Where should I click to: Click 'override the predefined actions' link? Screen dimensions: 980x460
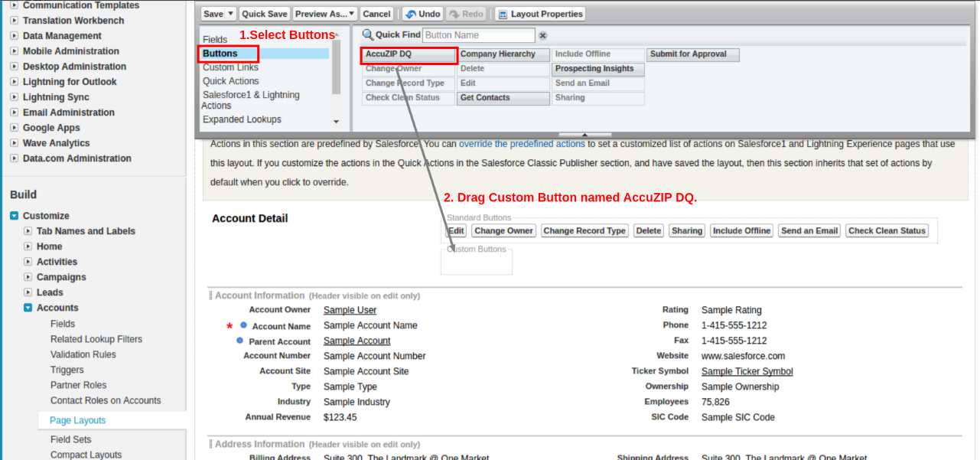[x=522, y=144]
